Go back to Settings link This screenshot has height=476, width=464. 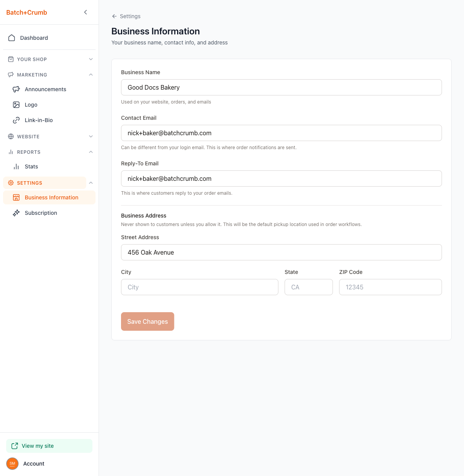point(126,16)
